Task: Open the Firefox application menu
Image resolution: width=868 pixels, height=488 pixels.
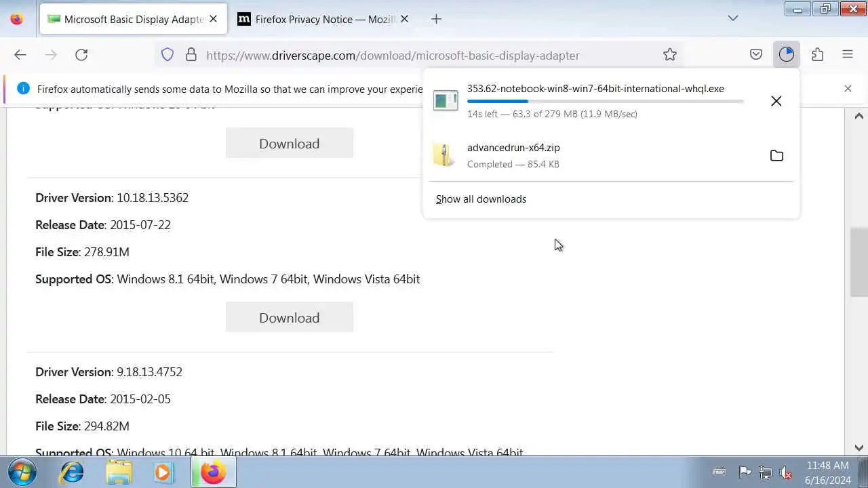Action: (x=848, y=55)
